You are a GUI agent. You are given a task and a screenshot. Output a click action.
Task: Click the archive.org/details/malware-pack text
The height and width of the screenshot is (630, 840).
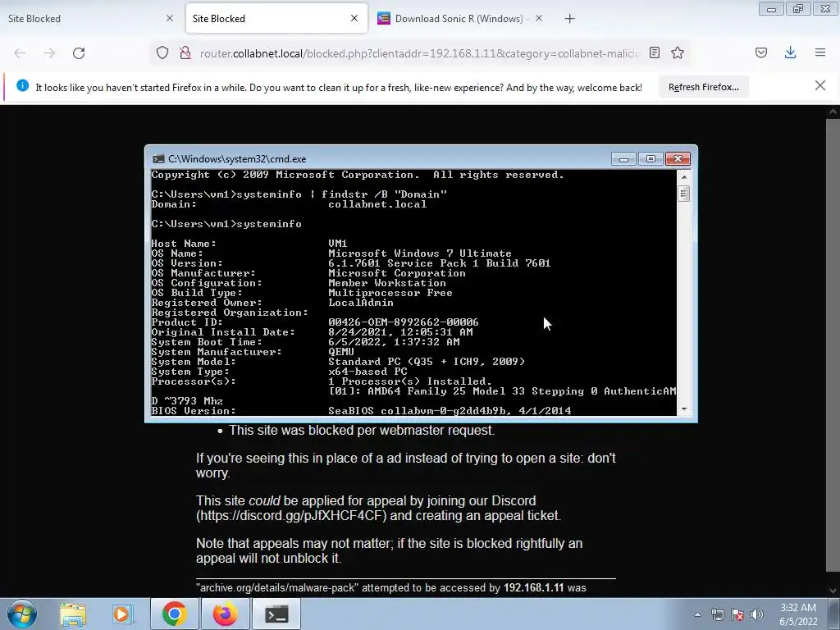(x=276, y=587)
